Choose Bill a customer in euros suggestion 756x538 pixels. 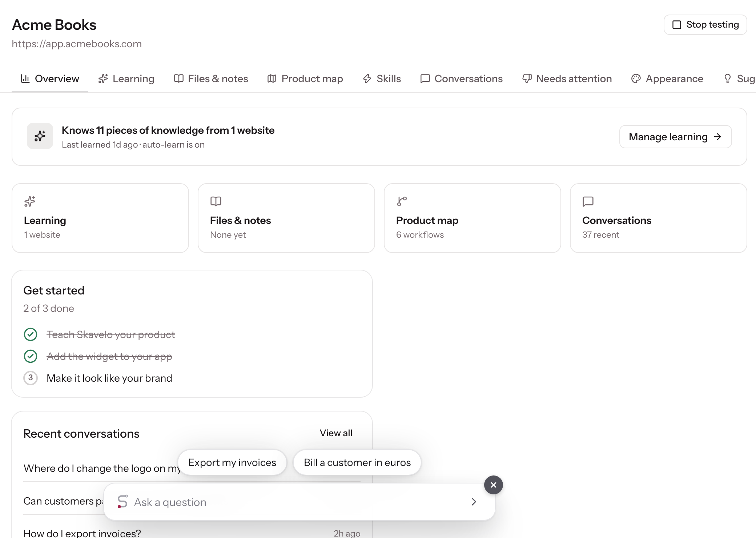pos(357,462)
